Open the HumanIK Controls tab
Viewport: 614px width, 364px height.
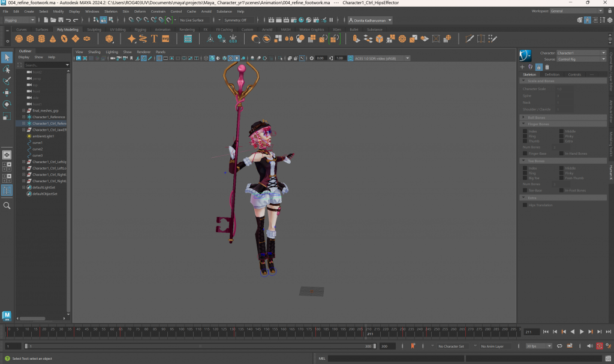[x=574, y=74]
